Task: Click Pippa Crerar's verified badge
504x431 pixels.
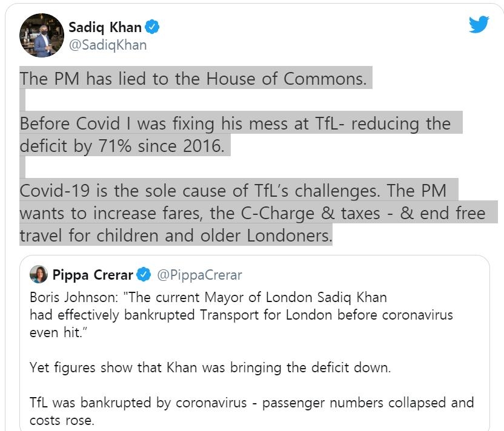Action: tap(144, 275)
